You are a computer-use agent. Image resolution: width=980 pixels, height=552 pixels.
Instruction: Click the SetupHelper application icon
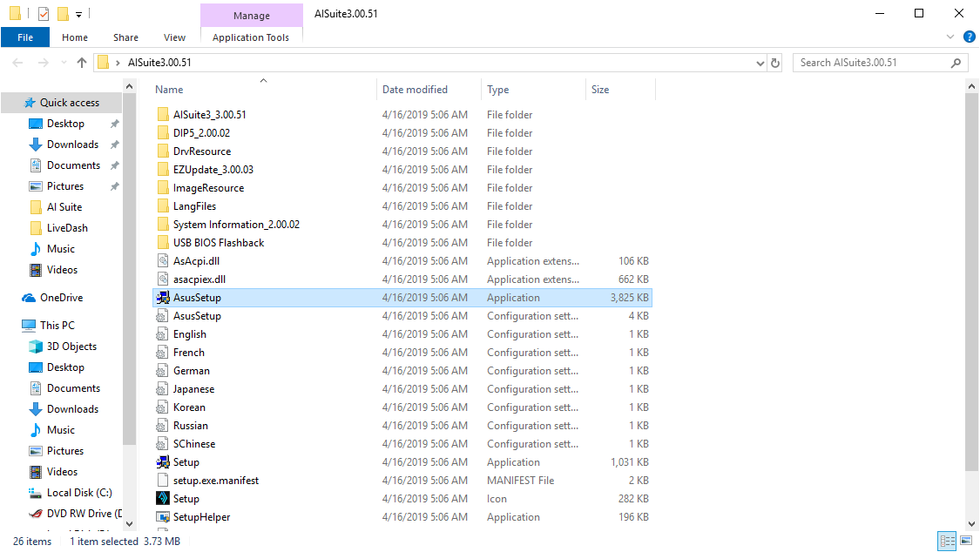[163, 517]
